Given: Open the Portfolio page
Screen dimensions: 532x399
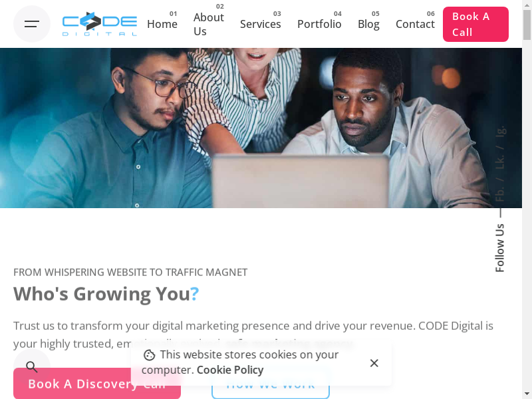Looking at the screenshot, I should coord(319,24).
